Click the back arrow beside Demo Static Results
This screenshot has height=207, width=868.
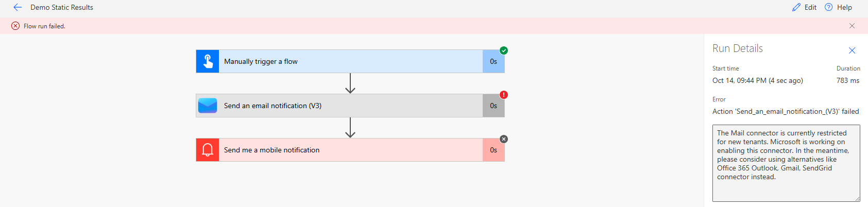[18, 7]
